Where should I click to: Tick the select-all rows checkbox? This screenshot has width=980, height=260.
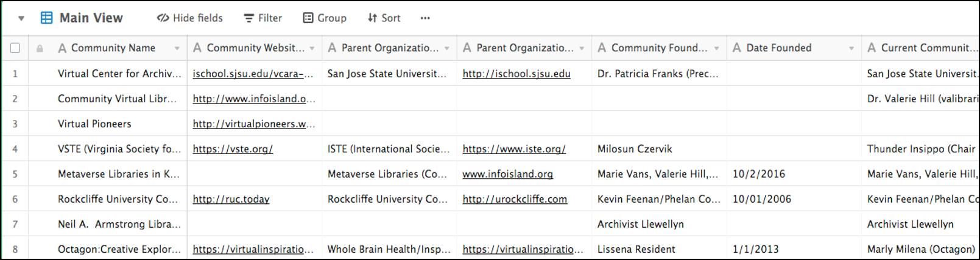(x=15, y=47)
